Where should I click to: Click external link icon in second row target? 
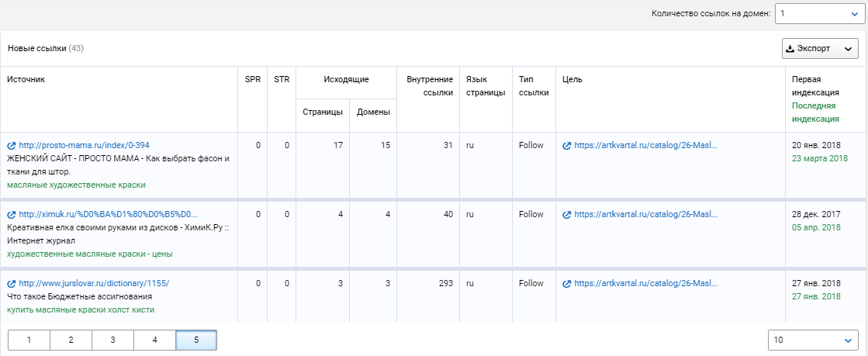pos(567,214)
